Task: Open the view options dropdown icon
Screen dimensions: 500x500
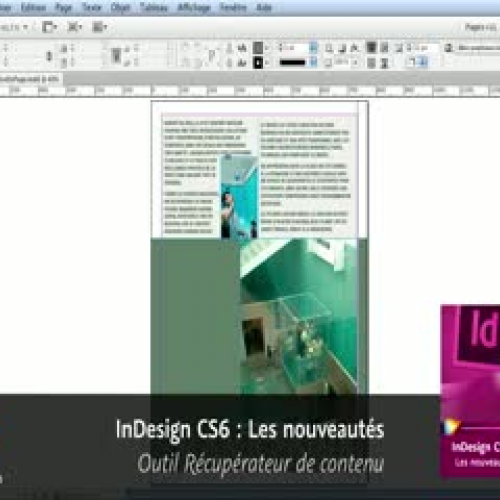Action: click(49, 27)
